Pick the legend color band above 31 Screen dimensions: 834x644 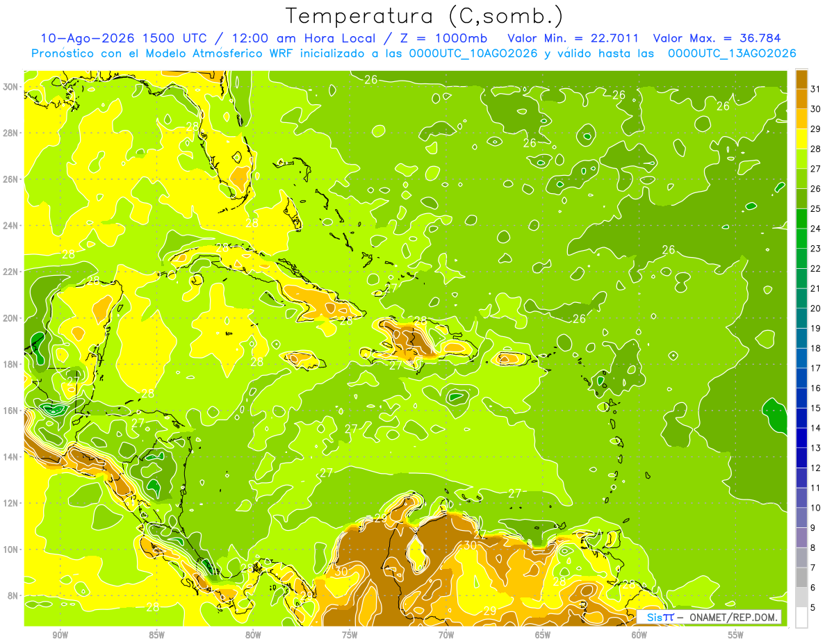tap(801, 80)
